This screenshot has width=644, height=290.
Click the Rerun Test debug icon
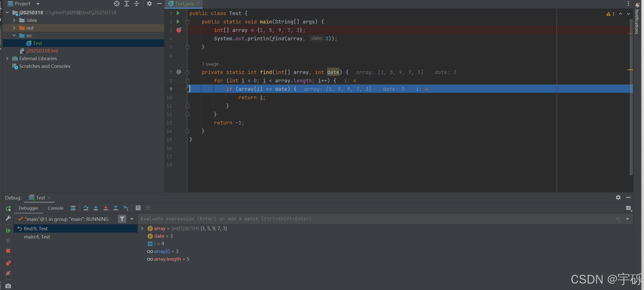point(8,208)
